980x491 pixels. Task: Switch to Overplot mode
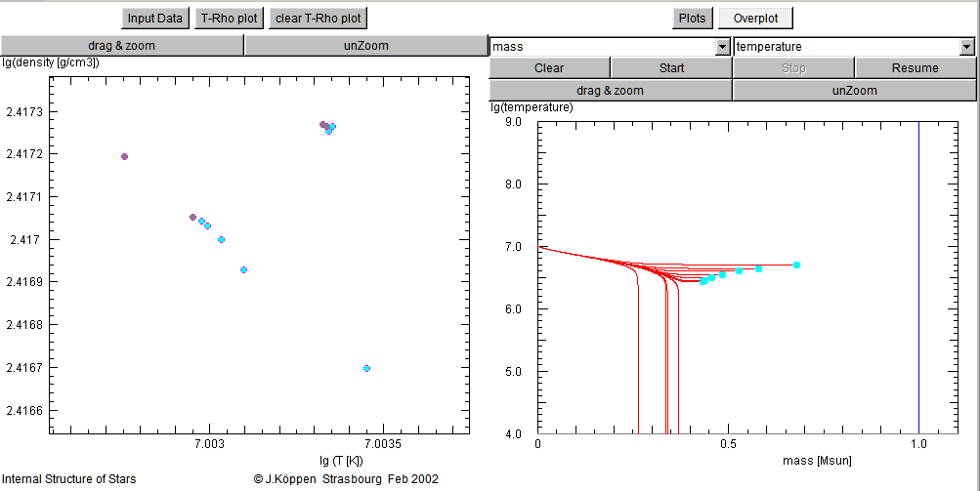[755, 19]
